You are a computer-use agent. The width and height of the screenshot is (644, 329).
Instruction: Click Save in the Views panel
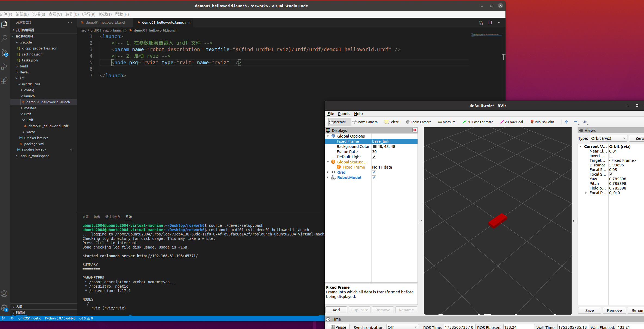click(589, 310)
